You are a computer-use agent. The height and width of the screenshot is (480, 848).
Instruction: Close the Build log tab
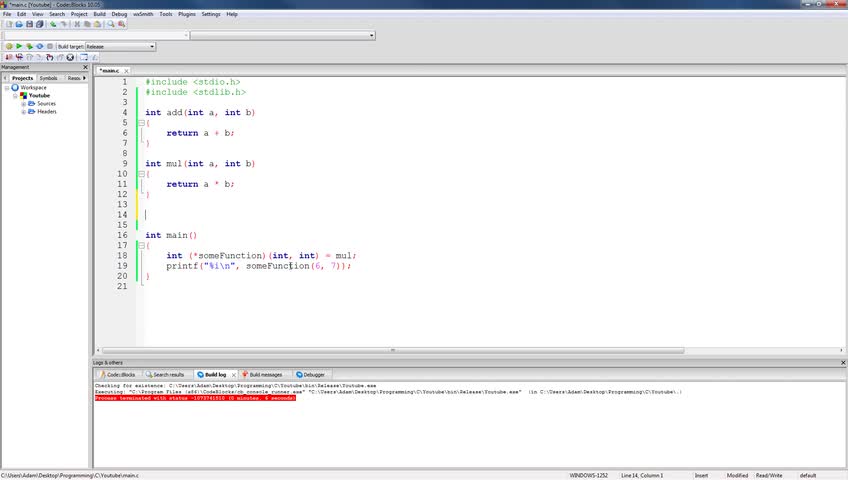coord(234,375)
